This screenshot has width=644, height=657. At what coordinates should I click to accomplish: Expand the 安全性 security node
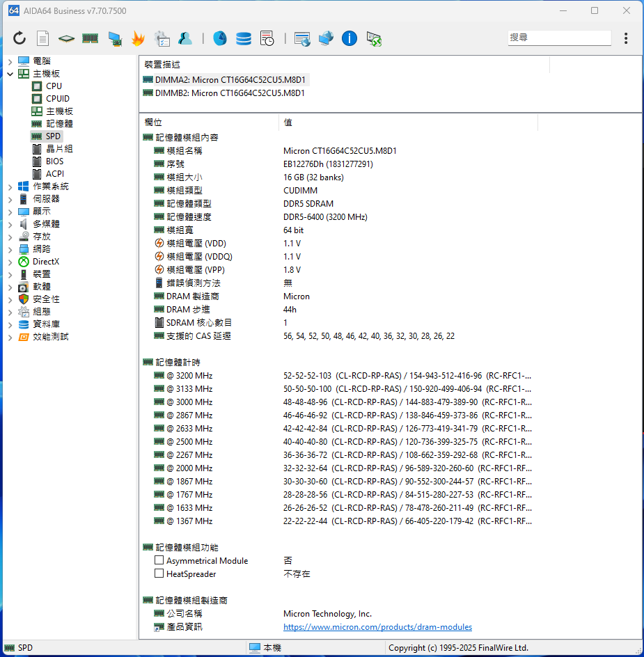coord(10,300)
